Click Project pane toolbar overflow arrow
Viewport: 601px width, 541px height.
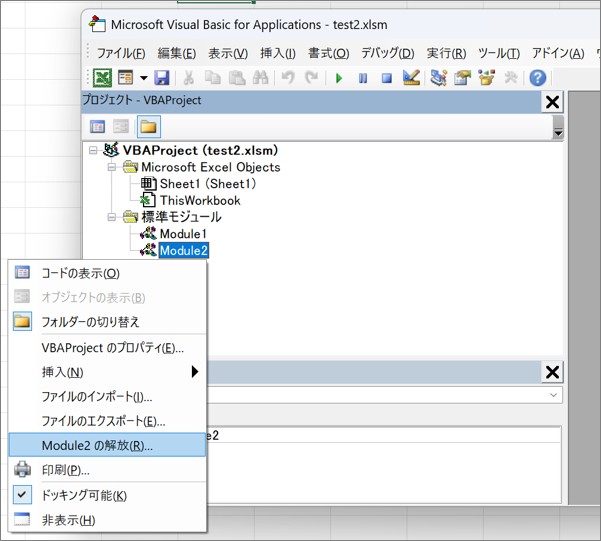[558, 127]
